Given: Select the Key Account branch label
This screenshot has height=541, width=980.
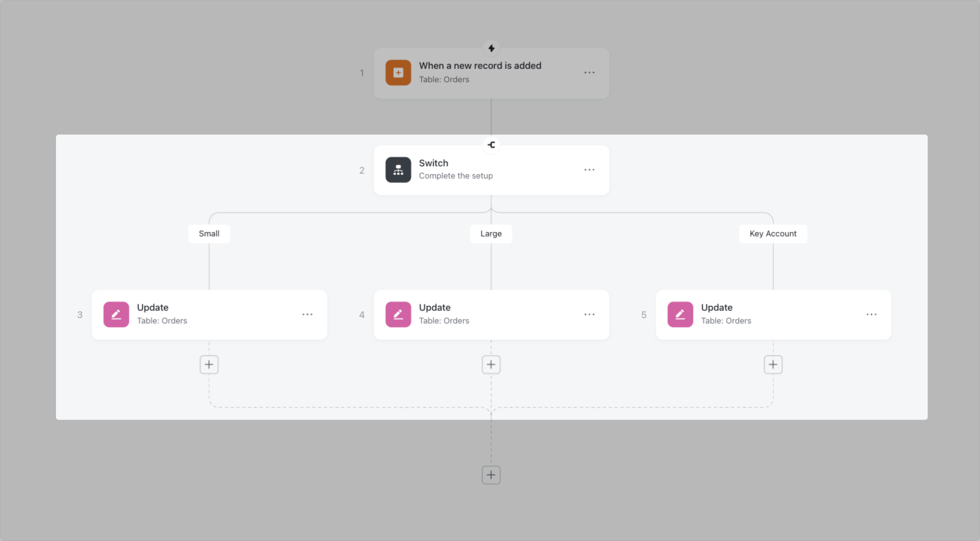Looking at the screenshot, I should click(773, 234).
